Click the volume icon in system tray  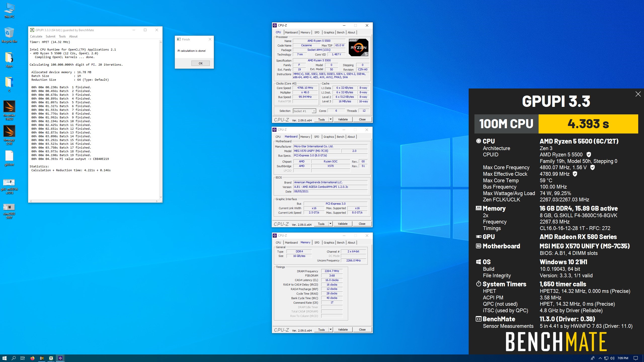612,358
